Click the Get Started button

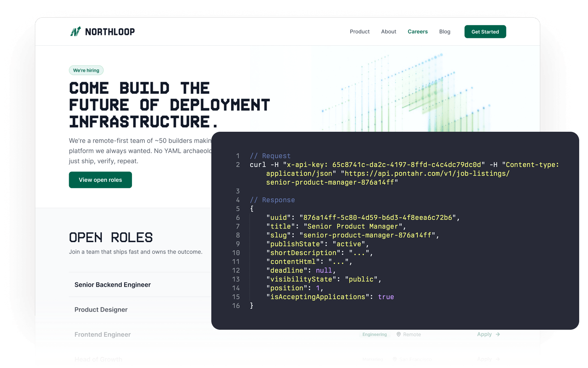pyautogui.click(x=485, y=32)
